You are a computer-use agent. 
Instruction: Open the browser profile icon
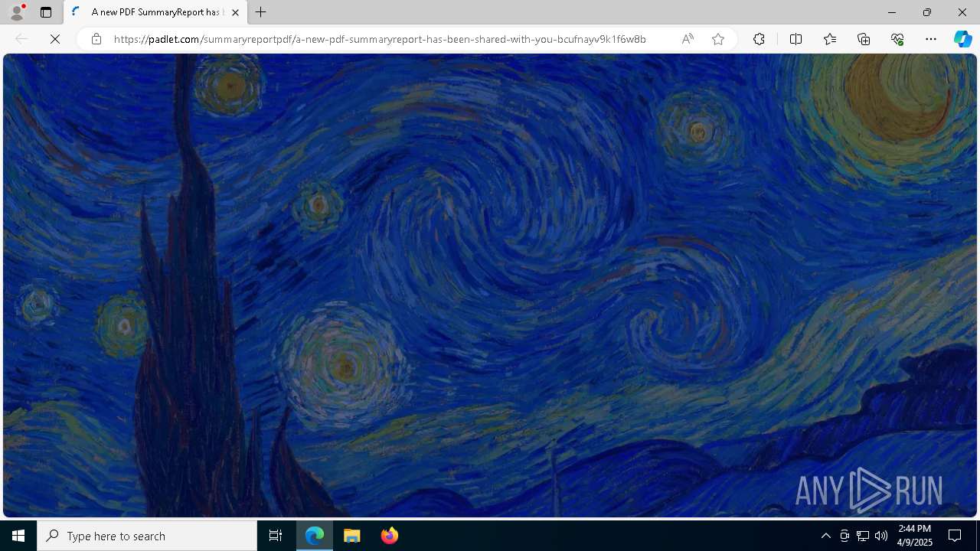(16, 12)
